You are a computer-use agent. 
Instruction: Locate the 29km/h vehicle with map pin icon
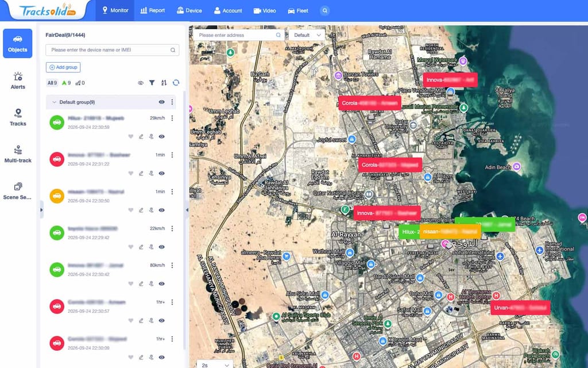[x=151, y=137]
